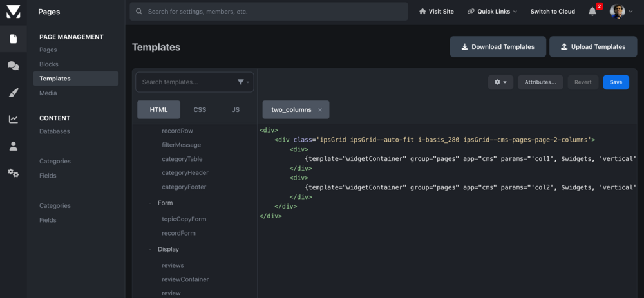Open the Community chat bubbles icon
The height and width of the screenshot is (298, 644).
click(13, 66)
